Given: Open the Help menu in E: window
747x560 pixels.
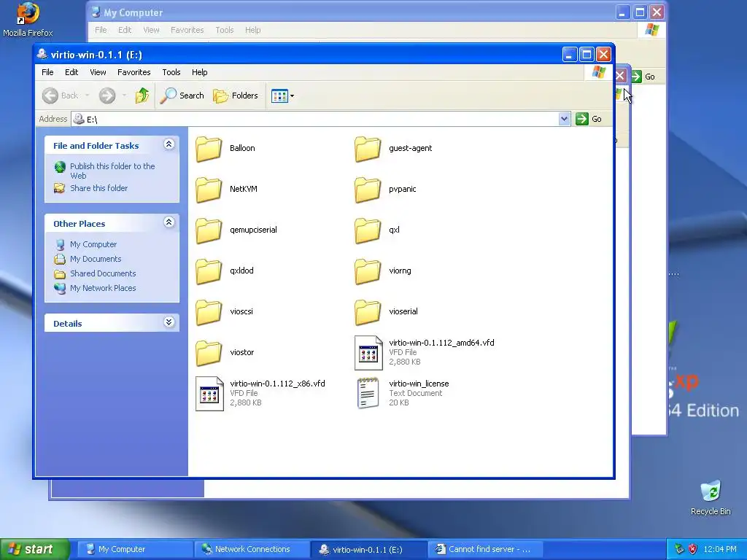Looking at the screenshot, I should click(x=200, y=72).
